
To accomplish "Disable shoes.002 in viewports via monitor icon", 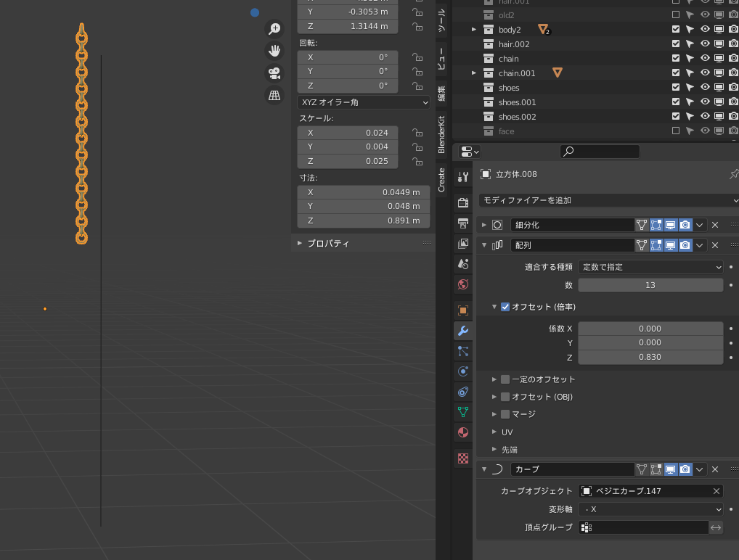I will click(719, 116).
